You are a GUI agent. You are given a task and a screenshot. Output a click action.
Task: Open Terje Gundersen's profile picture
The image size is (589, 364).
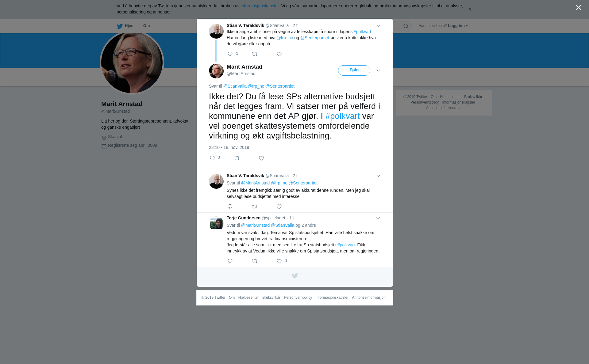(216, 224)
